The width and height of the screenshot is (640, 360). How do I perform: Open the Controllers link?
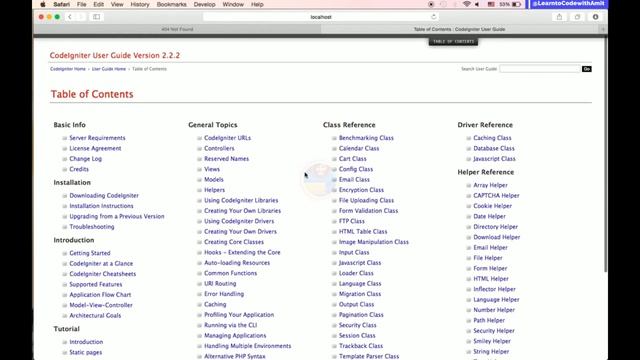tap(219, 148)
